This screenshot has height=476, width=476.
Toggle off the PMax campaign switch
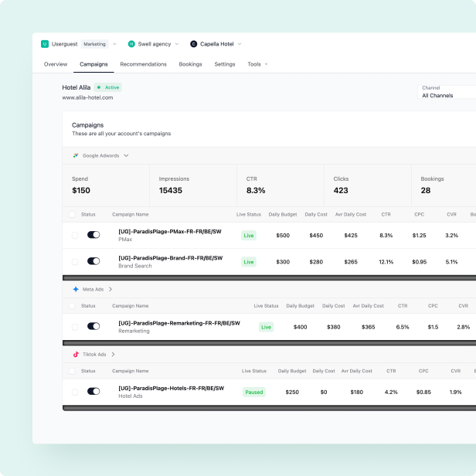click(93, 235)
